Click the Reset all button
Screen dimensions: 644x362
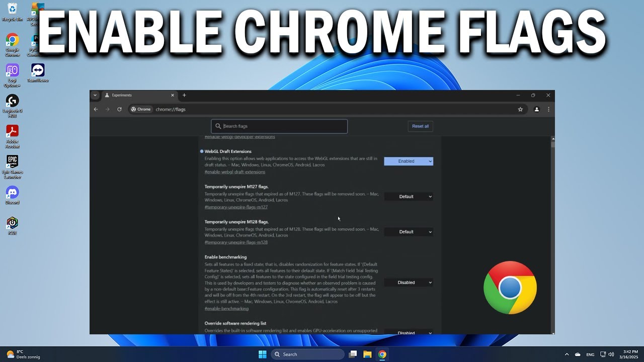coord(420,126)
